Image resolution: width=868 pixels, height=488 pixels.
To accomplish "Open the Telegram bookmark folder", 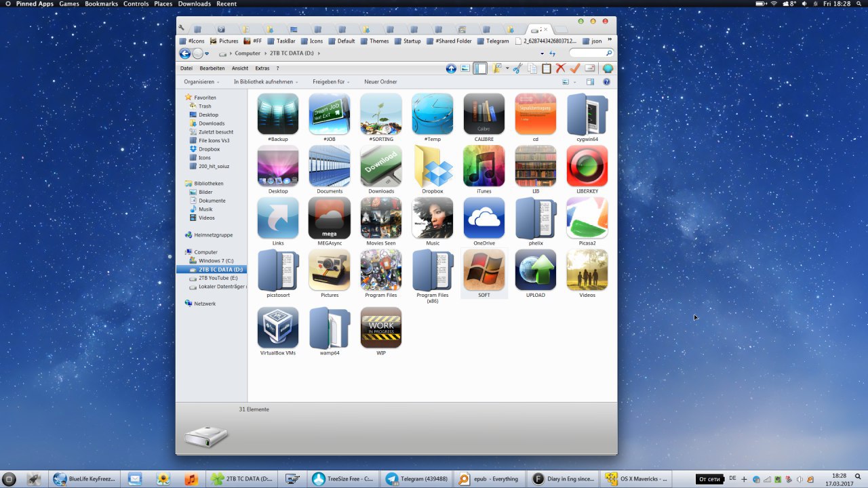I will pos(492,41).
